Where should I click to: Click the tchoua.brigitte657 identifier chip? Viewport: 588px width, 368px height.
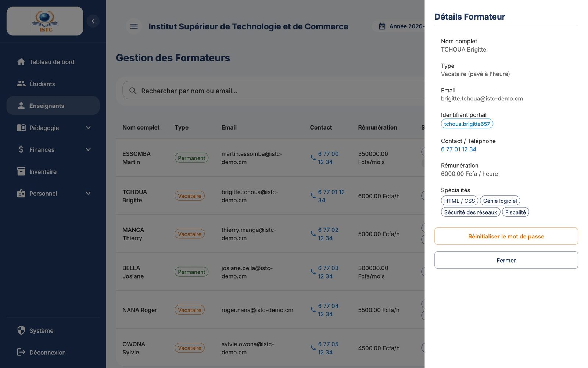point(467,124)
